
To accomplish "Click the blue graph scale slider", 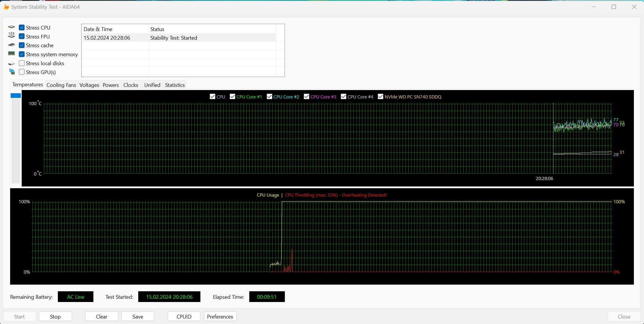I will 16,96.
